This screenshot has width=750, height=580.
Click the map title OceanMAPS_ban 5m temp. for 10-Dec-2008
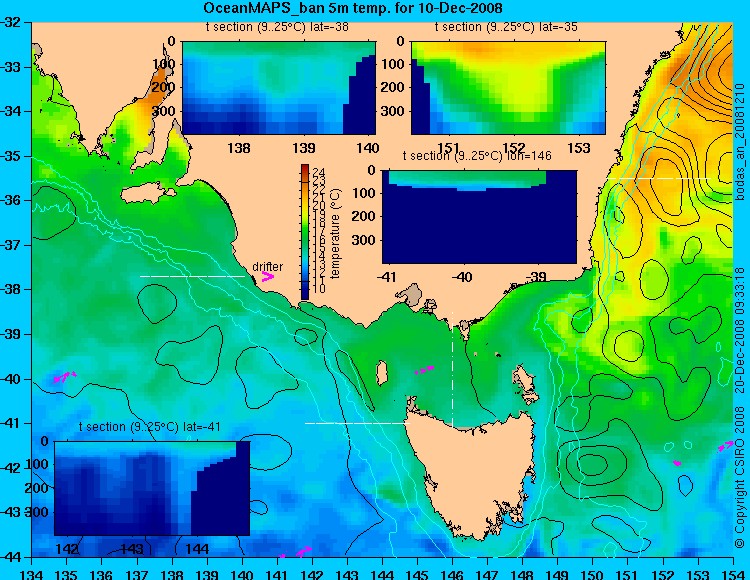353,8
